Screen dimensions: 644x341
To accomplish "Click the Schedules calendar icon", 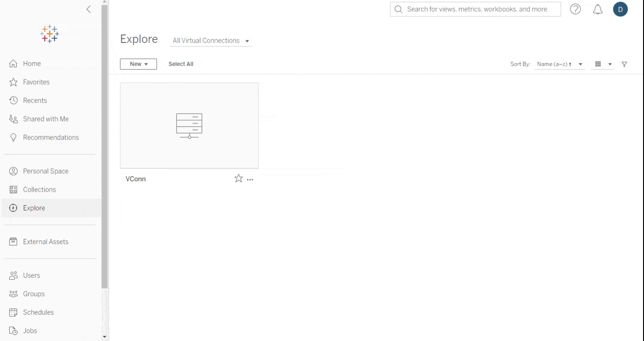I will pos(13,312).
